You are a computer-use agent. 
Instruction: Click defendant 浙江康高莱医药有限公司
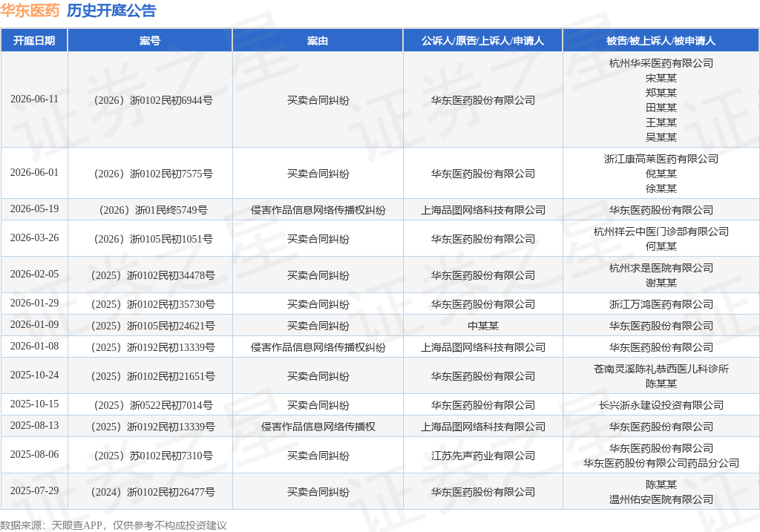[x=661, y=159]
